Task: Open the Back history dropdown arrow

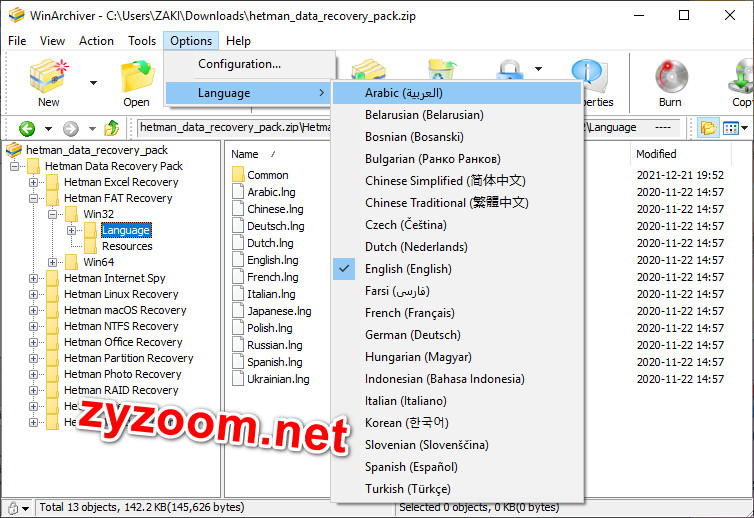Action: [49, 128]
